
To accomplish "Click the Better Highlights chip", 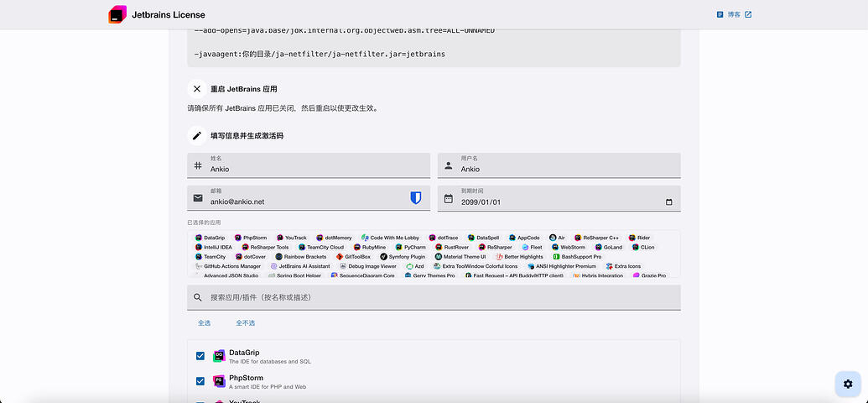I will point(519,257).
